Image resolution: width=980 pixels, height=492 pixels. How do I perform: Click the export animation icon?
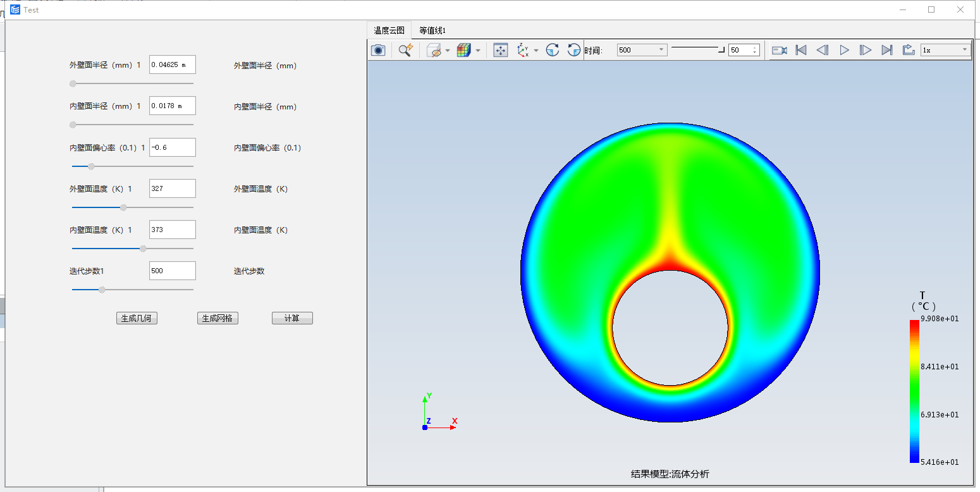909,50
